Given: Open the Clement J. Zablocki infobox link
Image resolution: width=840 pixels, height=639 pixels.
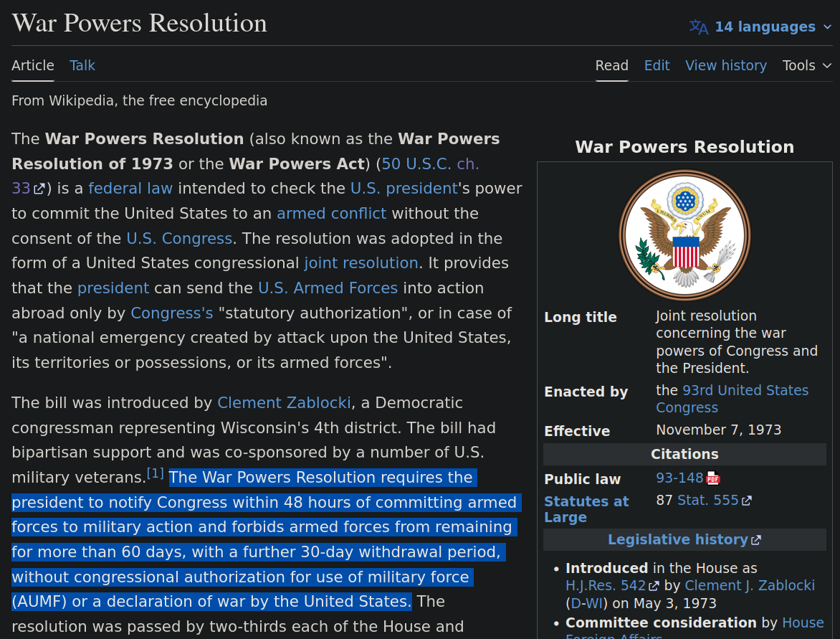Looking at the screenshot, I should point(750,585).
